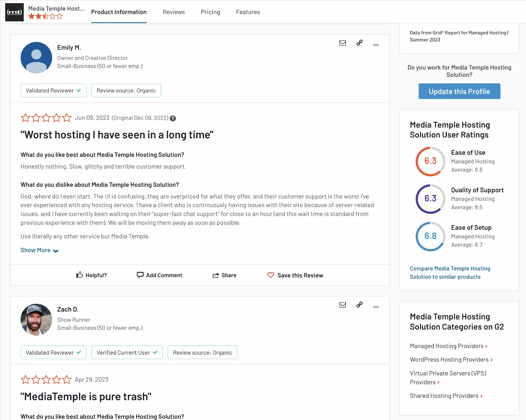This screenshot has width=526, height=420.
Task: Click the product star rating in header
Action: pyautogui.click(x=45, y=16)
